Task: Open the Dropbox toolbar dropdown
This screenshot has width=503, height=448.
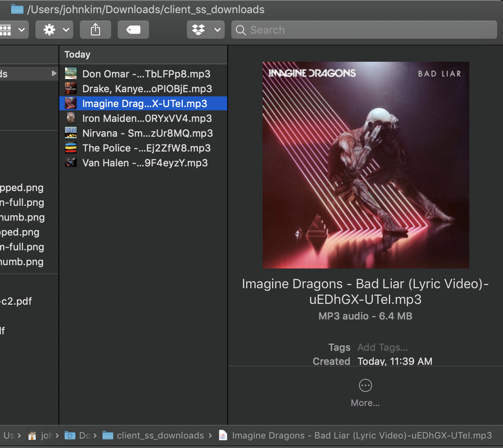Action: tap(206, 30)
